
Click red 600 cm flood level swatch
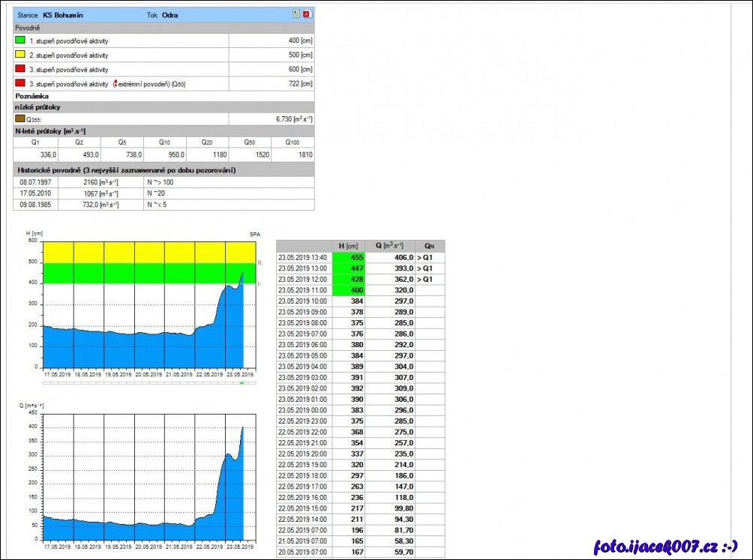(x=20, y=69)
